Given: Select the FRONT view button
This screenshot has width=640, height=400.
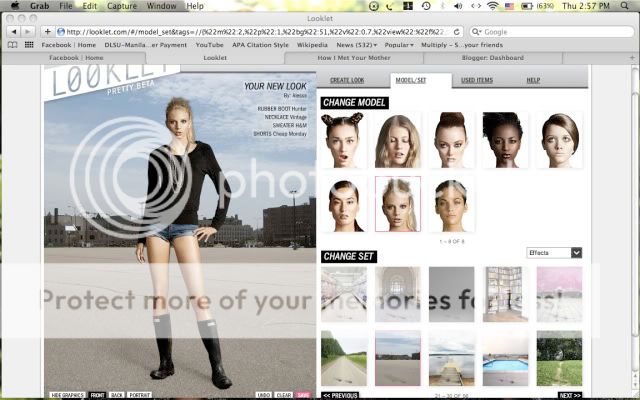Looking at the screenshot, I should (98, 395).
